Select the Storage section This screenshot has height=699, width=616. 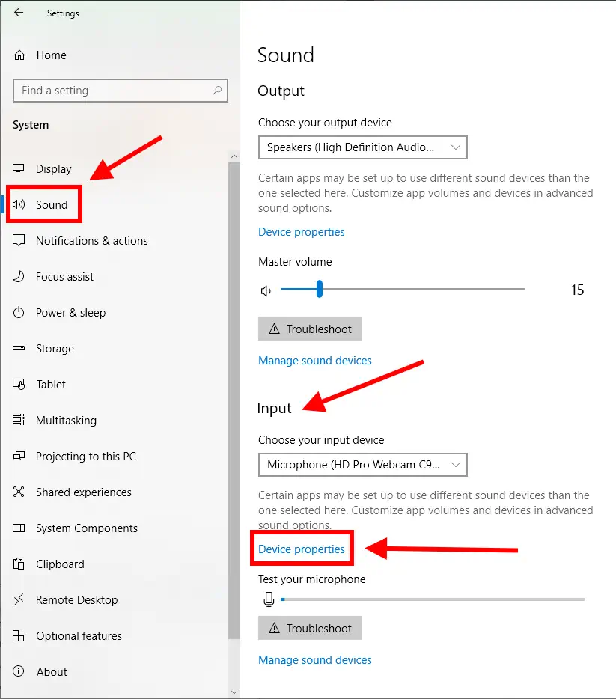54,348
